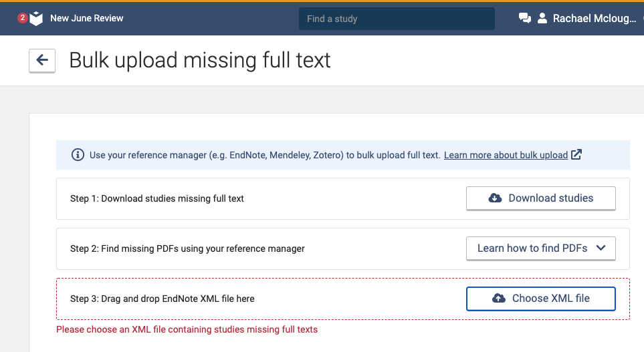Click the red XML file error message
The height and width of the screenshot is (352, 644).
pos(187,329)
